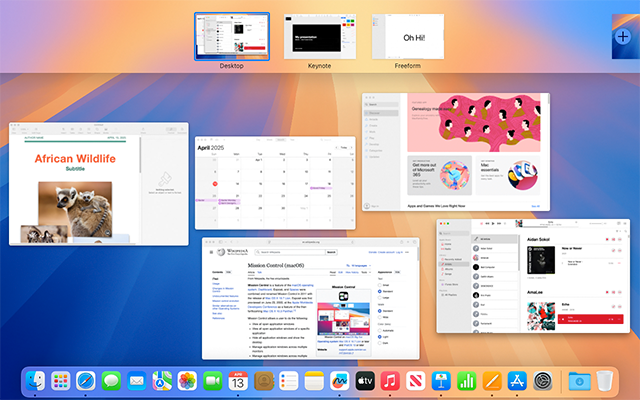Click the Photos app icon in Dock
The width and height of the screenshot is (640, 400).
point(188,381)
